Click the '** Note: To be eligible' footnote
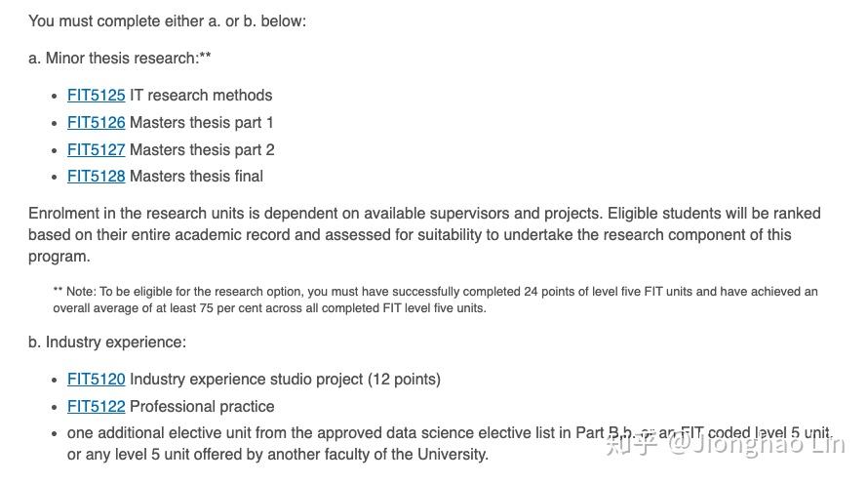Image resolution: width=868 pixels, height=483 pixels. point(435,300)
